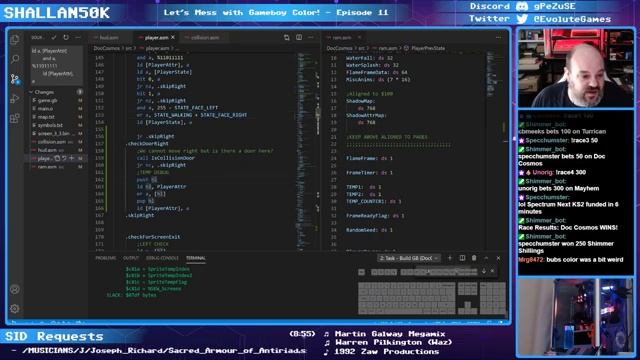The width and height of the screenshot is (640, 360).
Task: Open the Twitter bird icon in overlay
Action: 522,19
